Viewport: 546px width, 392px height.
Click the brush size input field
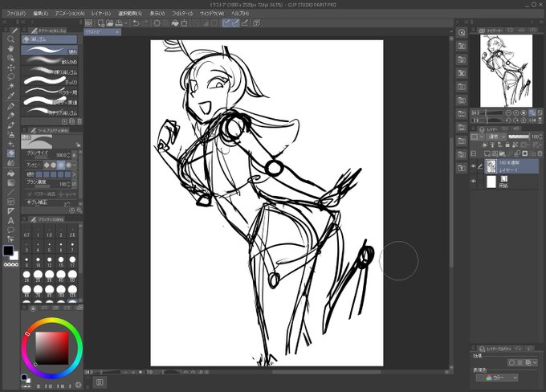coord(61,155)
